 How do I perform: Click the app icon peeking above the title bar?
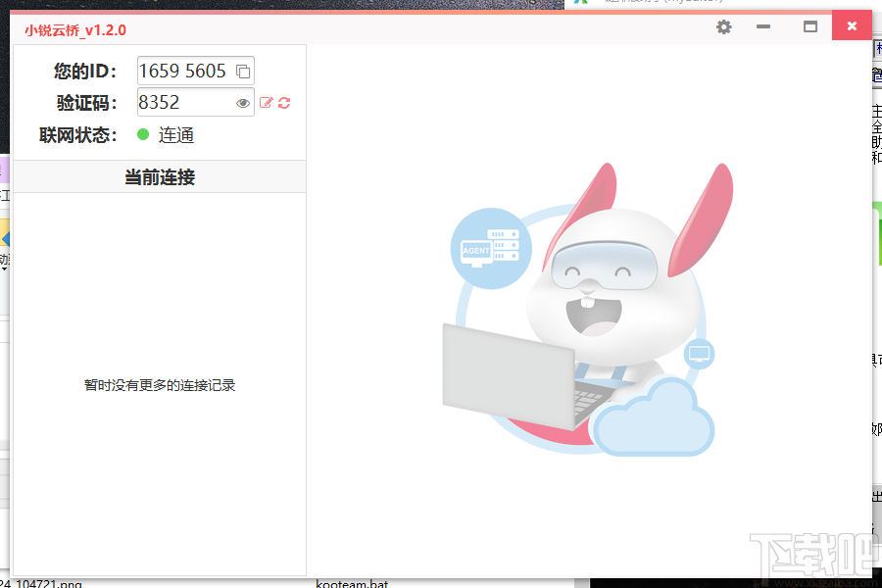(581, 4)
